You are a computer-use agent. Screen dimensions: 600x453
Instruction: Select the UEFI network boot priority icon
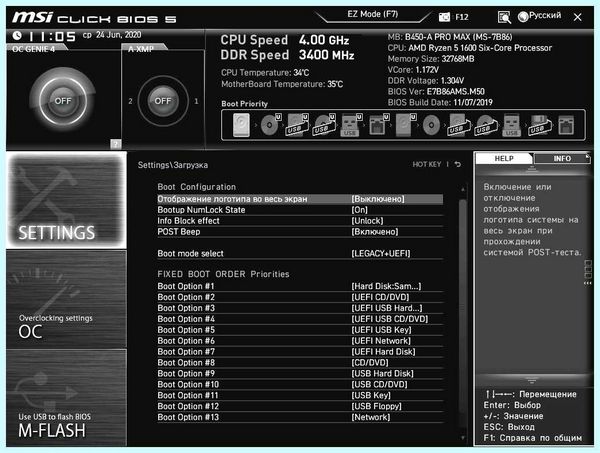(x=378, y=125)
